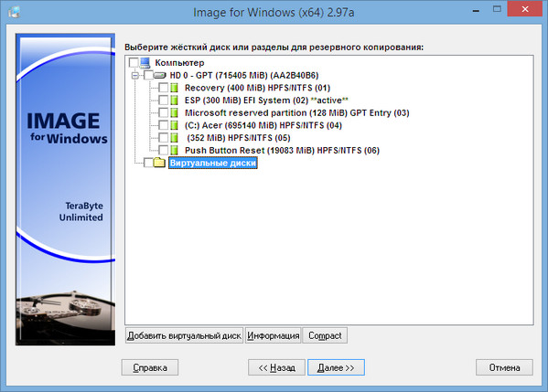Cancel with the Отмена button

pos(504,367)
